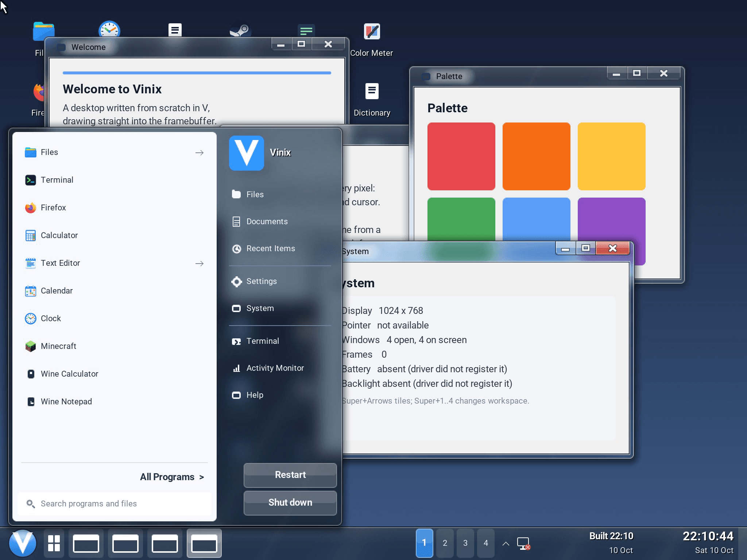Image resolution: width=747 pixels, height=560 pixels.
Task: Open Wine Calculator entry
Action: coord(115,374)
